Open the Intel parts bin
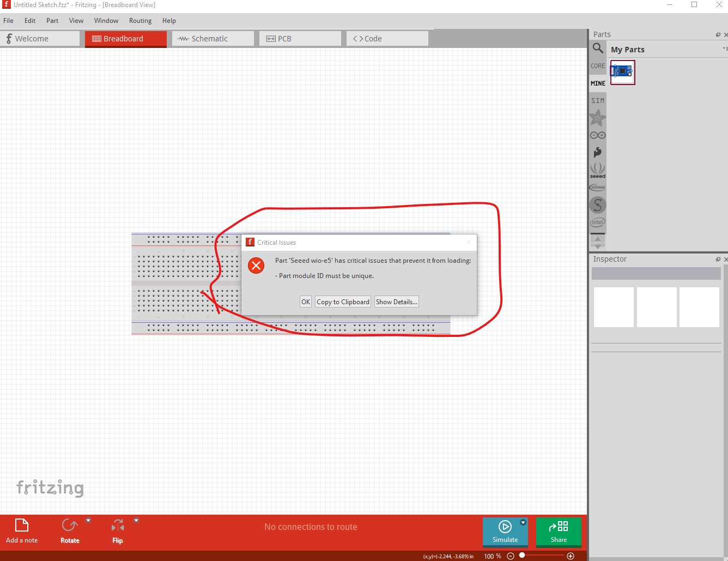The width and height of the screenshot is (728, 561). pyautogui.click(x=598, y=222)
